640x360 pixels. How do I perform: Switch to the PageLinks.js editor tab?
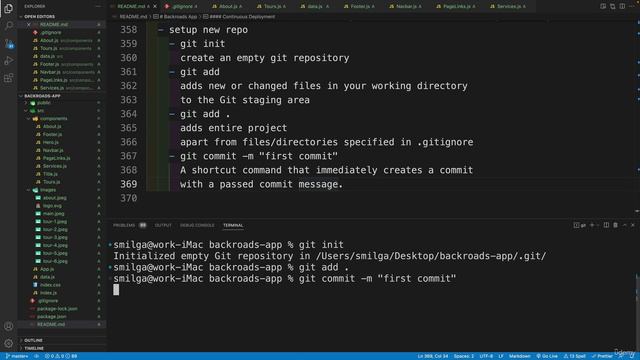pyautogui.click(x=456, y=7)
